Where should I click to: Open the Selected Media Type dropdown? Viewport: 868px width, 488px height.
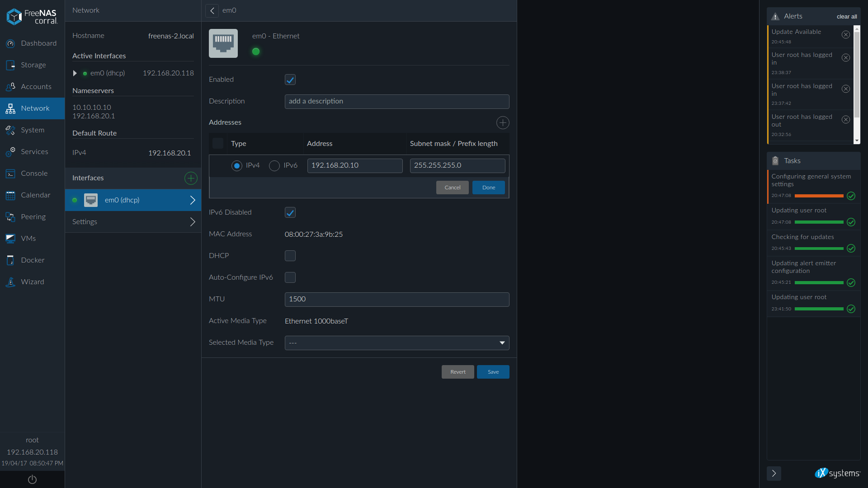pyautogui.click(x=396, y=343)
